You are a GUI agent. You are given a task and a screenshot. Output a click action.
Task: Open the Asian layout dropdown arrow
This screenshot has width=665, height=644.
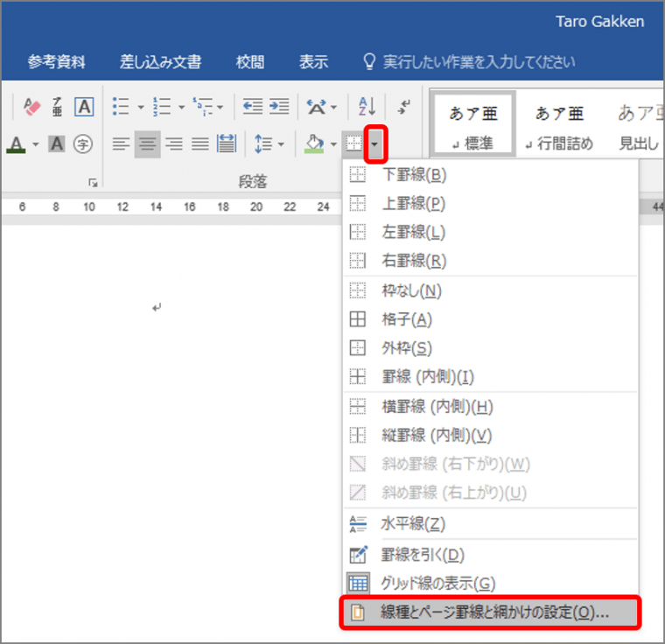333,108
